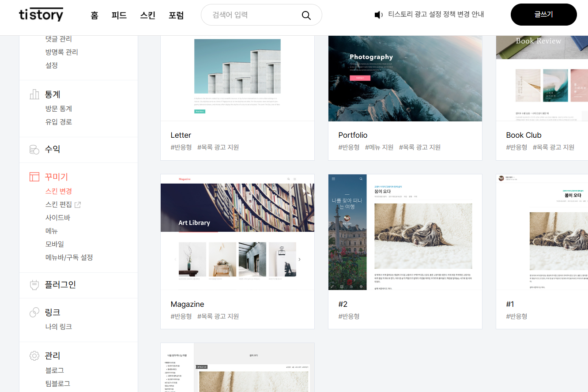Click the 관리 gear icon
Screen dimensions: 588x392
(x=34, y=356)
